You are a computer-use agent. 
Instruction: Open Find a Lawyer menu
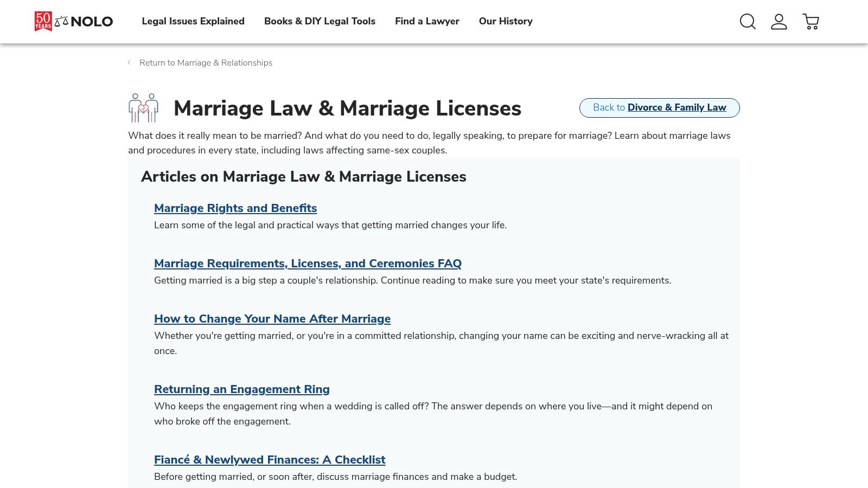click(427, 21)
